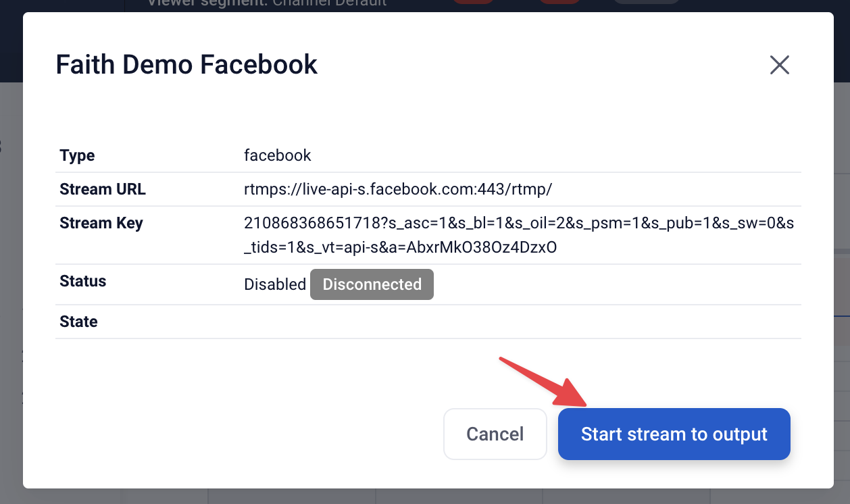Click the Stream Key value text
Image resolution: width=850 pixels, height=504 pixels.
click(518, 235)
